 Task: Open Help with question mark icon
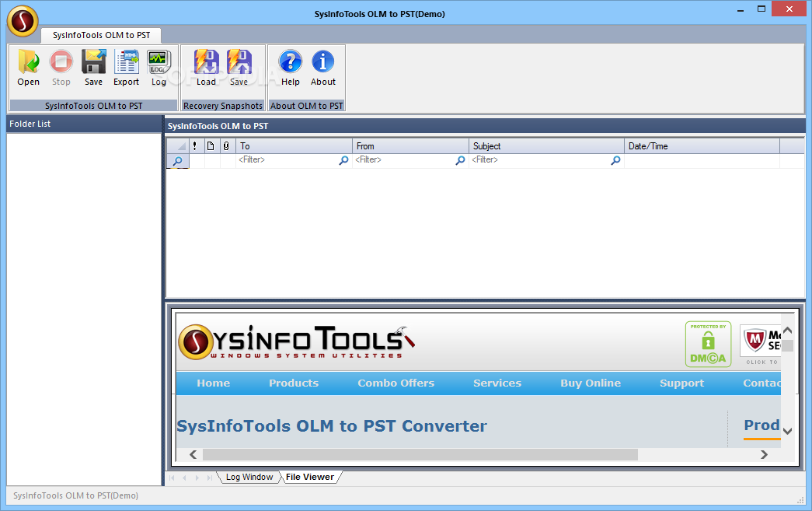pos(291,68)
